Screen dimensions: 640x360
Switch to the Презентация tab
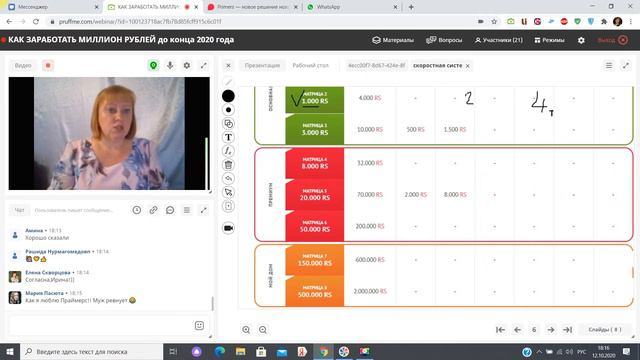pos(262,65)
